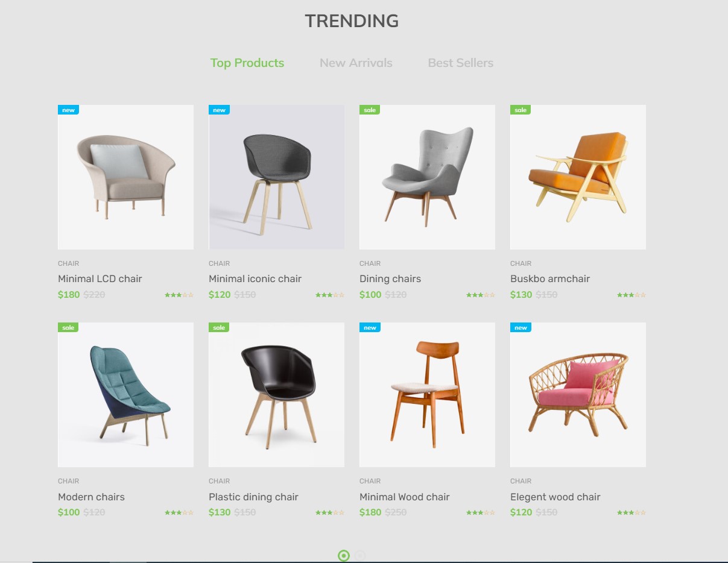Click the CHAIR category above Dining chairs
Viewport: 728px width, 563px height.
click(370, 263)
